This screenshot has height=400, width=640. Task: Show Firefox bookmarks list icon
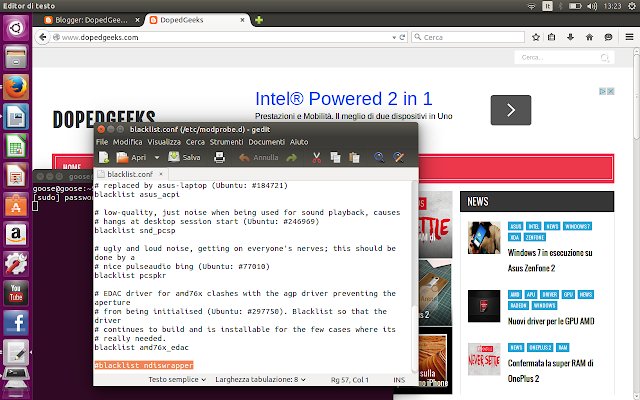click(551, 37)
